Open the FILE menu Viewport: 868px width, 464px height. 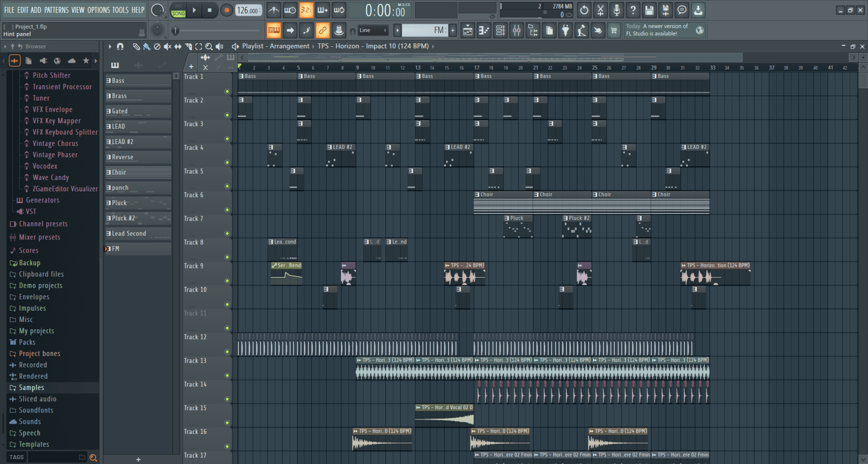(x=9, y=10)
